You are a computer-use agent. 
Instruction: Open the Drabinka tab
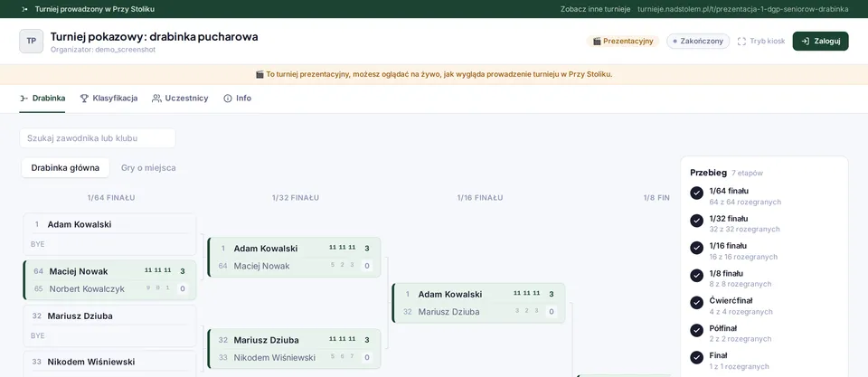pos(42,99)
